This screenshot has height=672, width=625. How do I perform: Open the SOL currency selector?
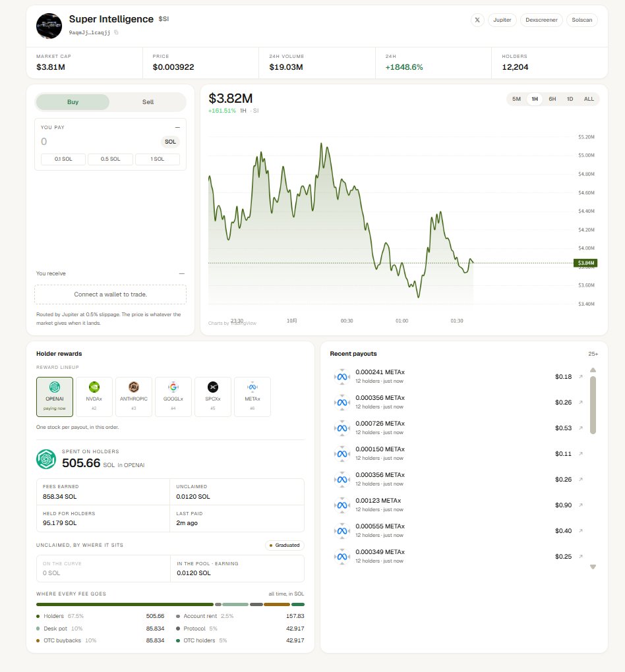[x=170, y=142]
